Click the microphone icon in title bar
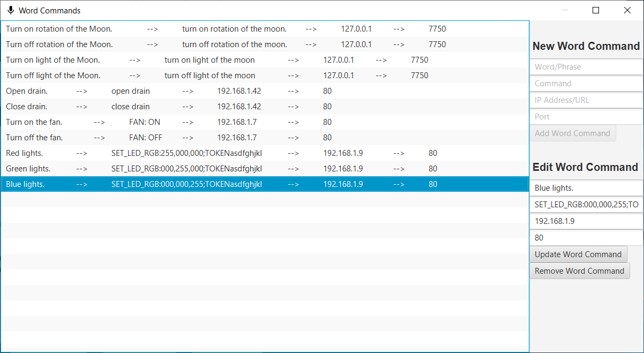Viewport: 644px width, 353px height. [10, 10]
